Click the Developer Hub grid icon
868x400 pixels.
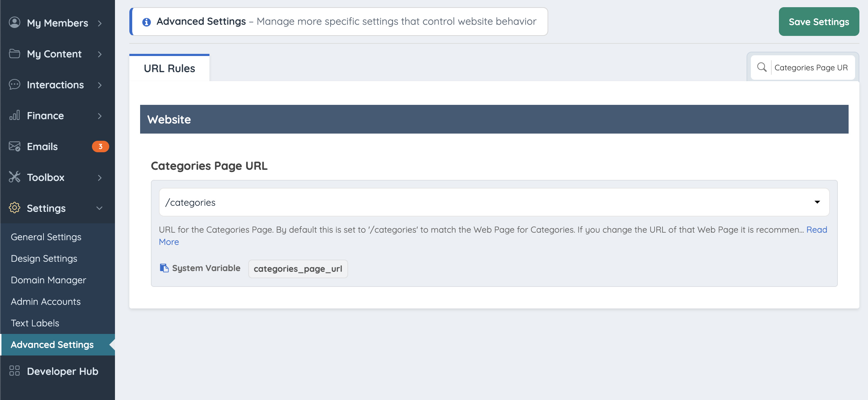click(14, 371)
